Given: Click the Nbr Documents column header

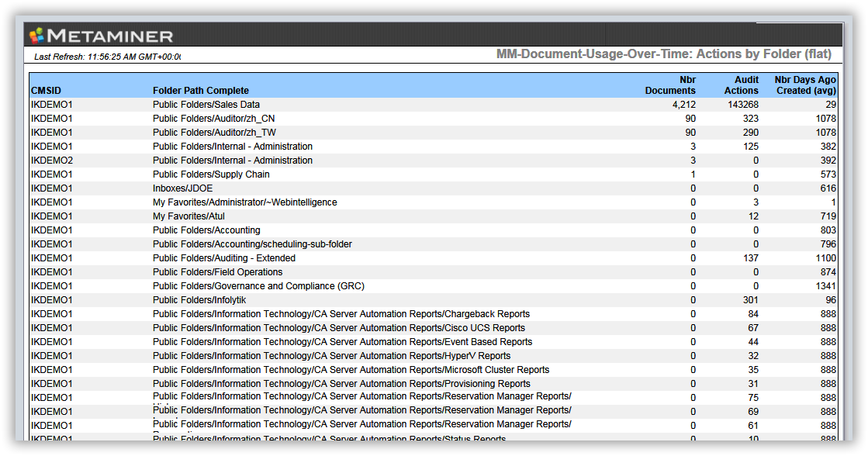Looking at the screenshot, I should pyautogui.click(x=670, y=85).
